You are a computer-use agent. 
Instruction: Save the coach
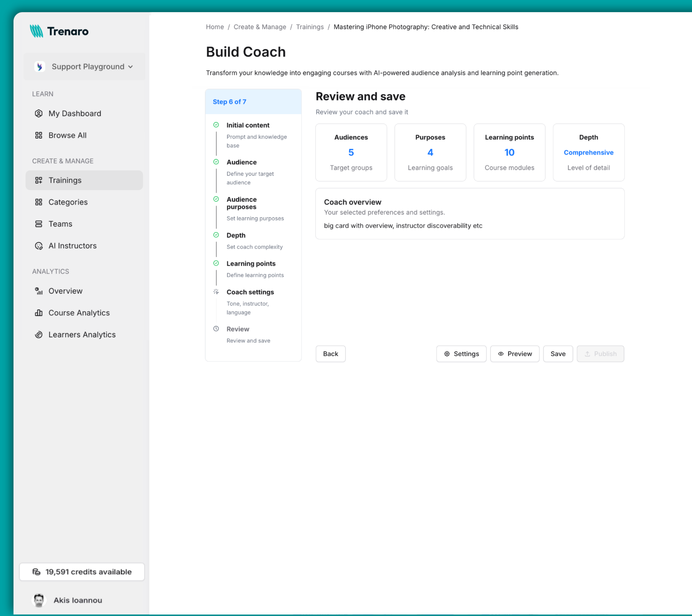tap(557, 354)
